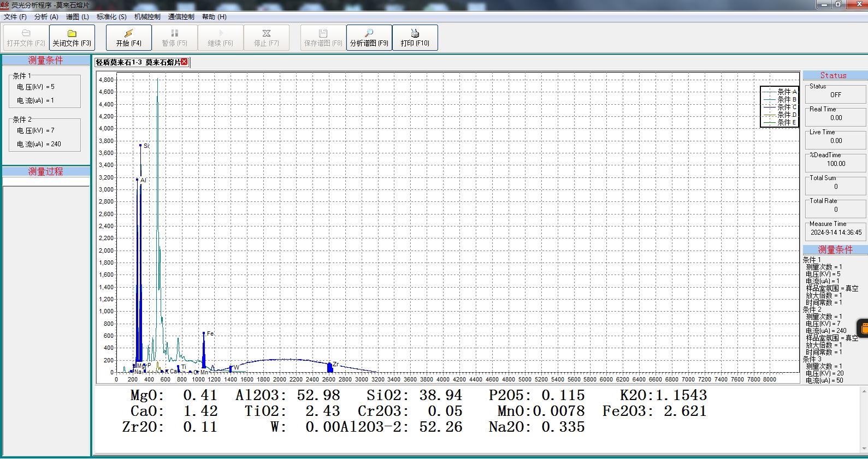Click the %DeadTime 100.00 value
Screen dimensions: 868x459
point(836,164)
